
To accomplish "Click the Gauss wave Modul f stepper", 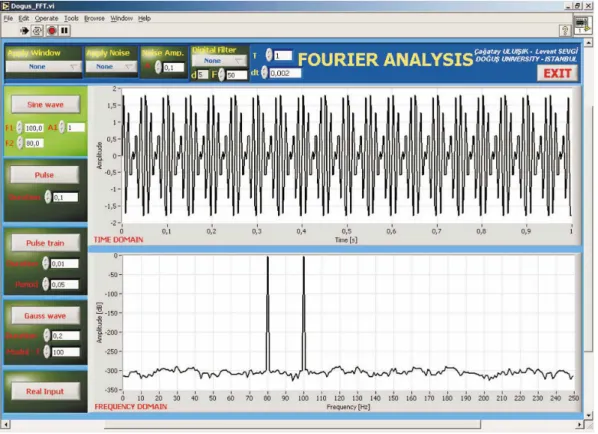I will point(47,352).
